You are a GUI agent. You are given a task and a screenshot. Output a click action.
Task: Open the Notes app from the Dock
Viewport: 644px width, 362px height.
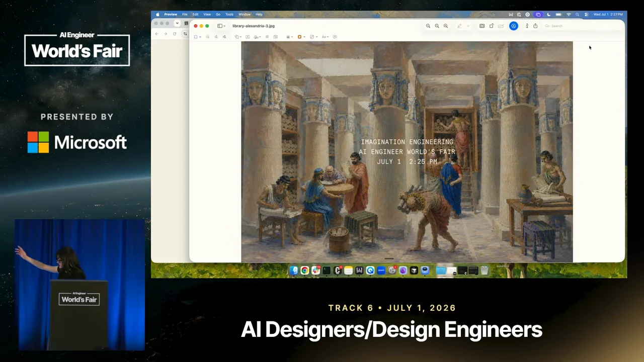[348, 270]
